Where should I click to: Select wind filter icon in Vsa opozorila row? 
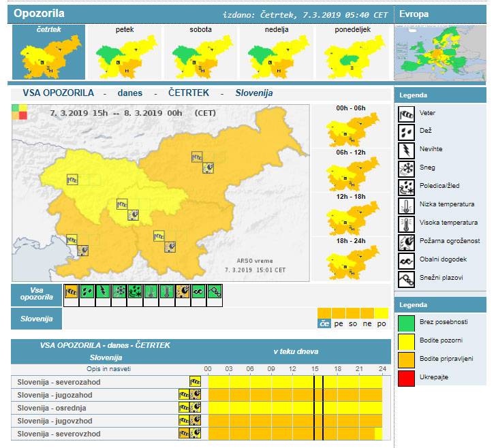pyautogui.click(x=71, y=292)
